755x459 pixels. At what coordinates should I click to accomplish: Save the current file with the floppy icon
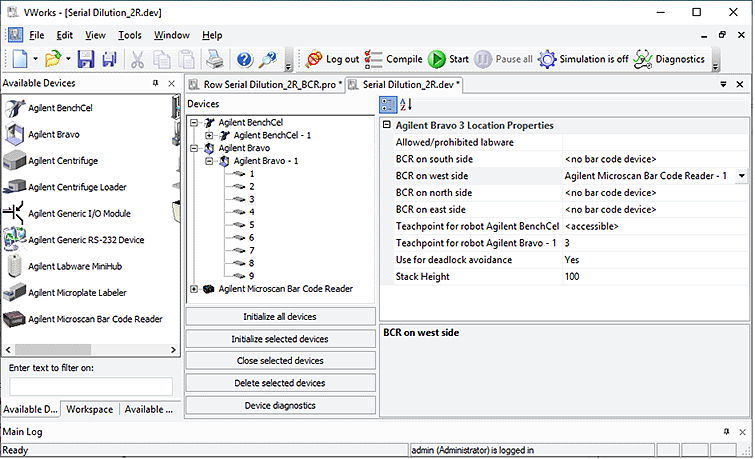86,59
